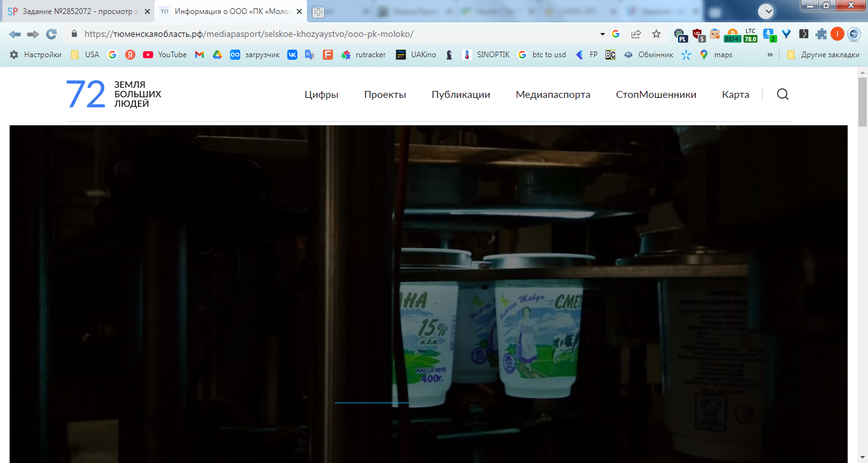The image size is (868, 463).
Task: Click the Google icon in the address bar
Action: (x=616, y=34)
